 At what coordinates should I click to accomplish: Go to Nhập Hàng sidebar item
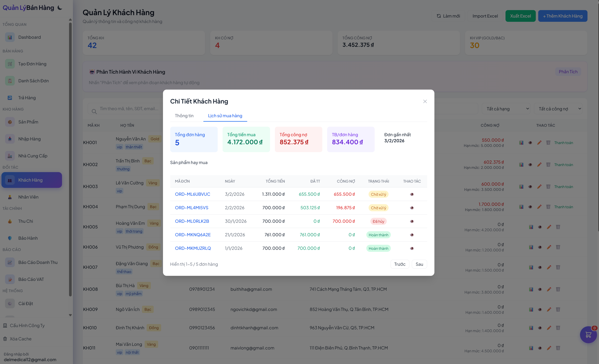point(29,139)
